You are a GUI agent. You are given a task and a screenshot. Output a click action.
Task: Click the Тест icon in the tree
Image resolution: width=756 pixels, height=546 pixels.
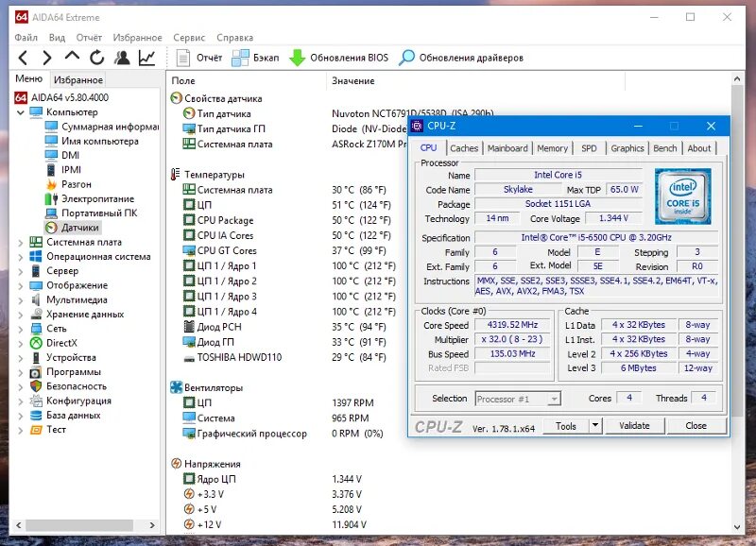[x=36, y=430]
